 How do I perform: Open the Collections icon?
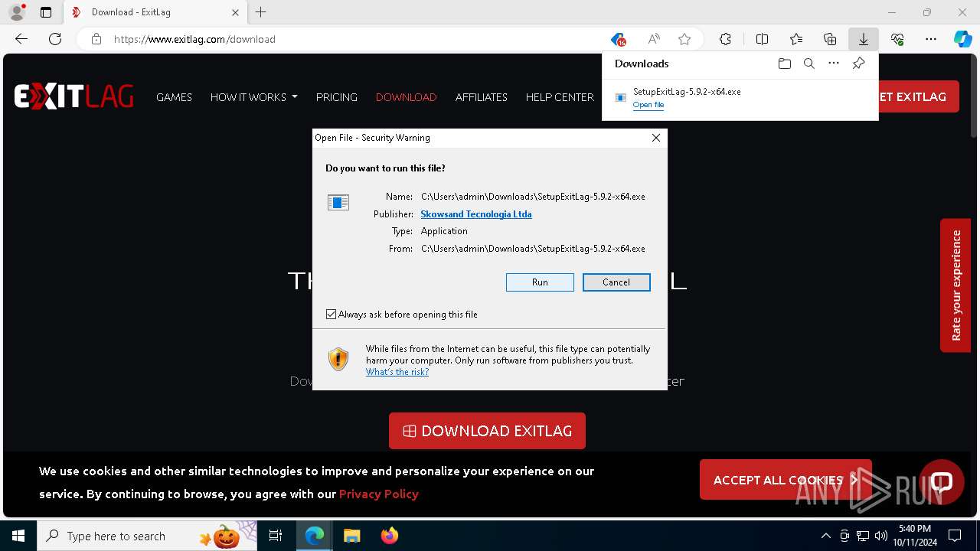point(830,39)
